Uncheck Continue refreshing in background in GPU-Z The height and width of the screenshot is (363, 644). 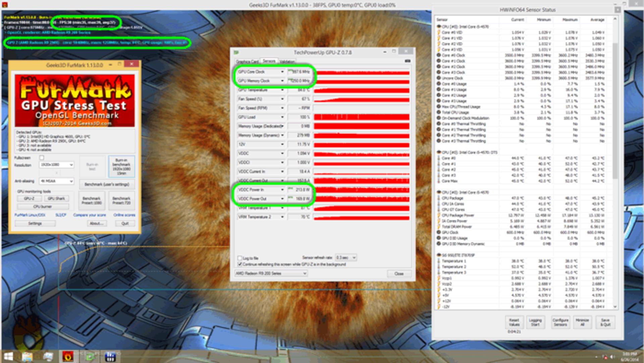click(239, 264)
